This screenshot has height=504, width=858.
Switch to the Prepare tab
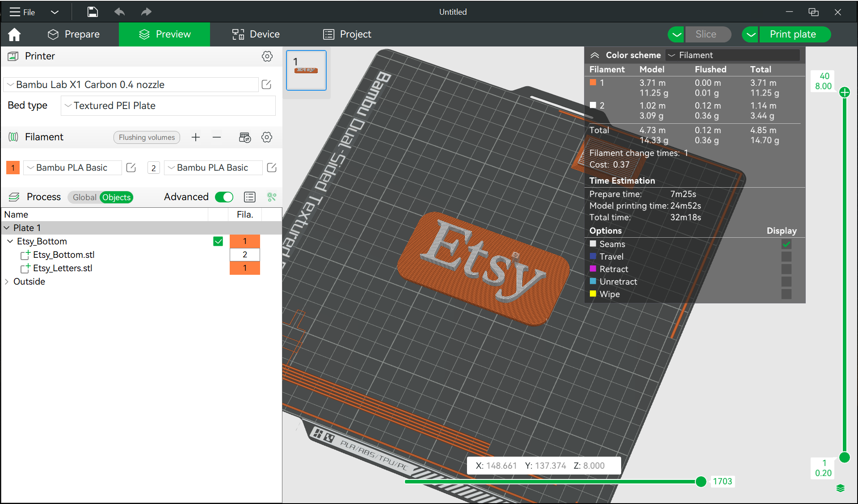[74, 34]
